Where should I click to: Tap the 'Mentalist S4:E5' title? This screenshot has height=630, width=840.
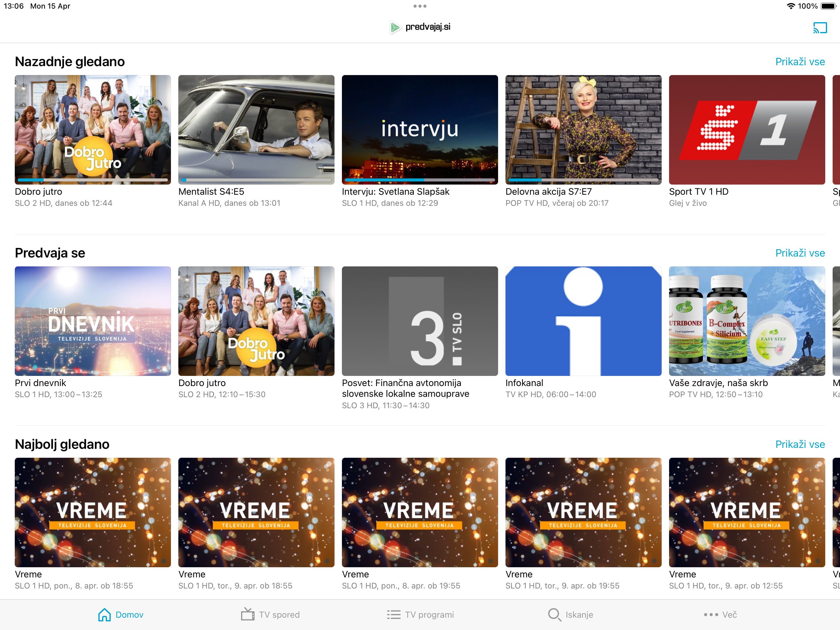pyautogui.click(x=211, y=192)
